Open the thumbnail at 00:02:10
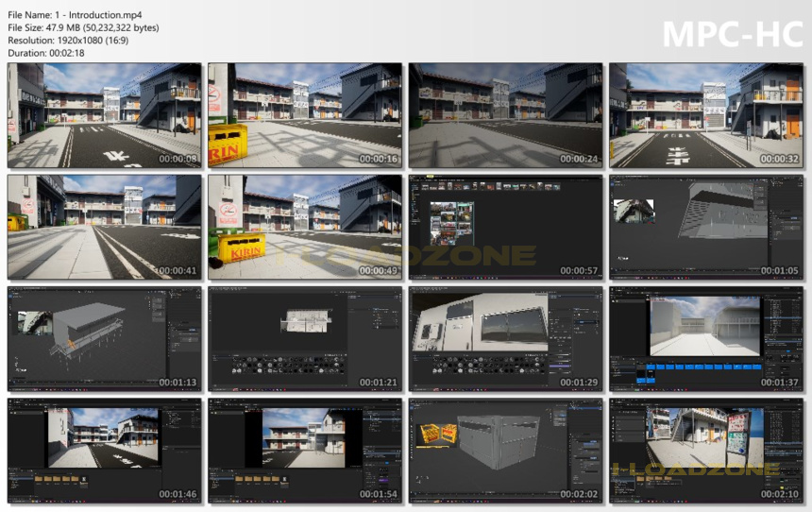 pyautogui.click(x=706, y=451)
